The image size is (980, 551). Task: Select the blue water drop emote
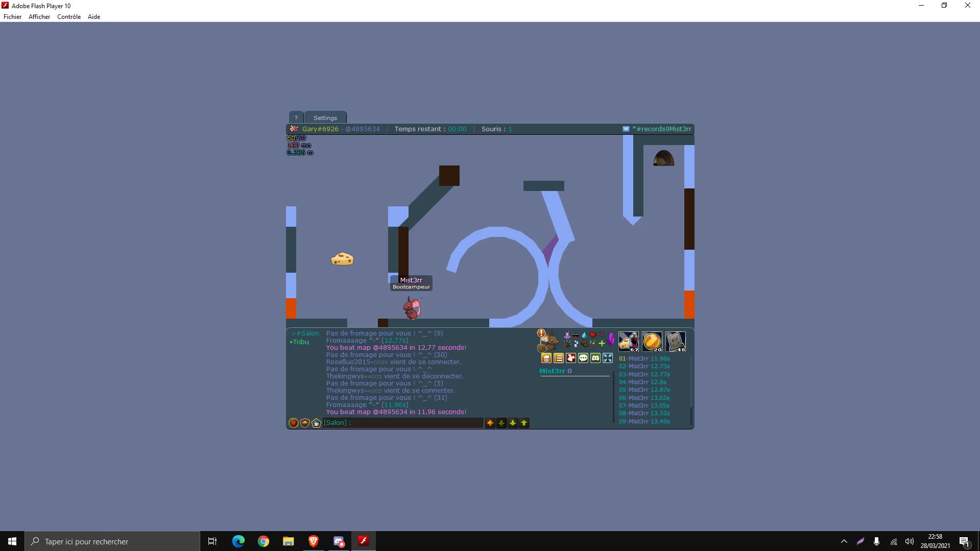(584, 336)
